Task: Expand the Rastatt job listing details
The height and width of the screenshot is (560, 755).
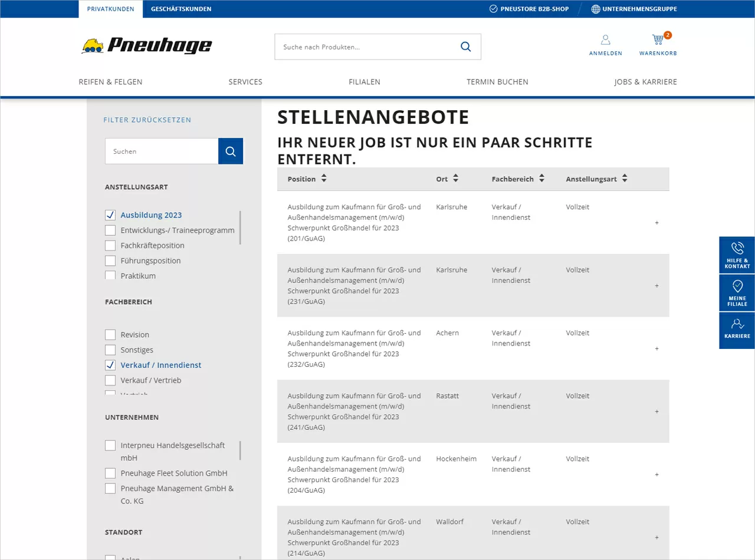Action: point(656,411)
